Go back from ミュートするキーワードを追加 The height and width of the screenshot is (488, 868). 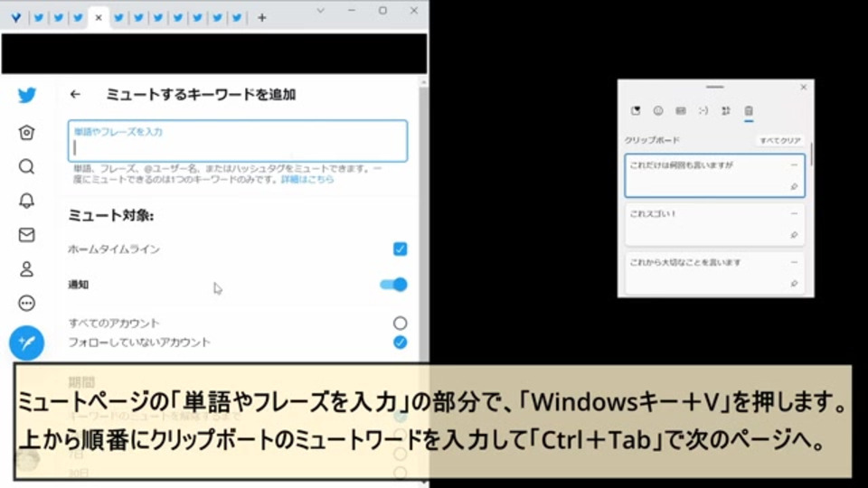75,95
